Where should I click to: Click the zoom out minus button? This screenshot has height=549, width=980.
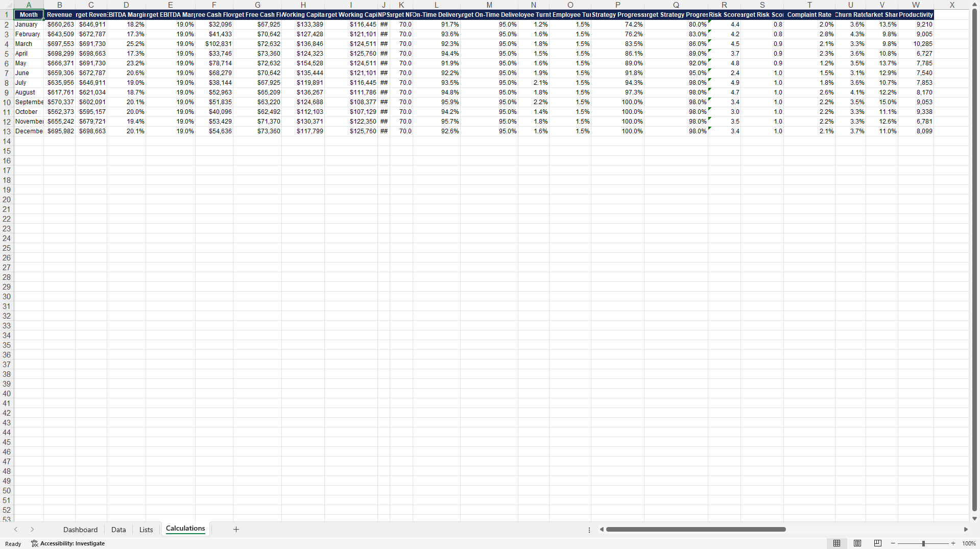pos(893,543)
